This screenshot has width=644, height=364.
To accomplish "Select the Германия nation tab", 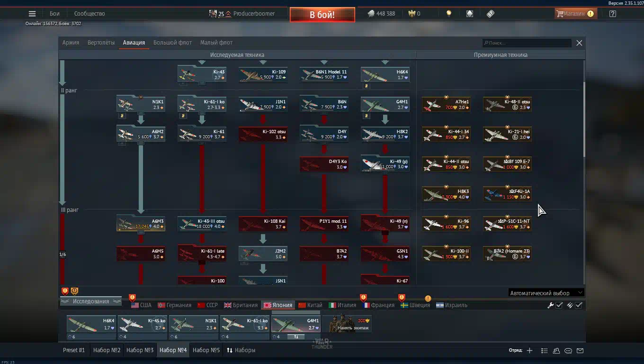I will (175, 305).
